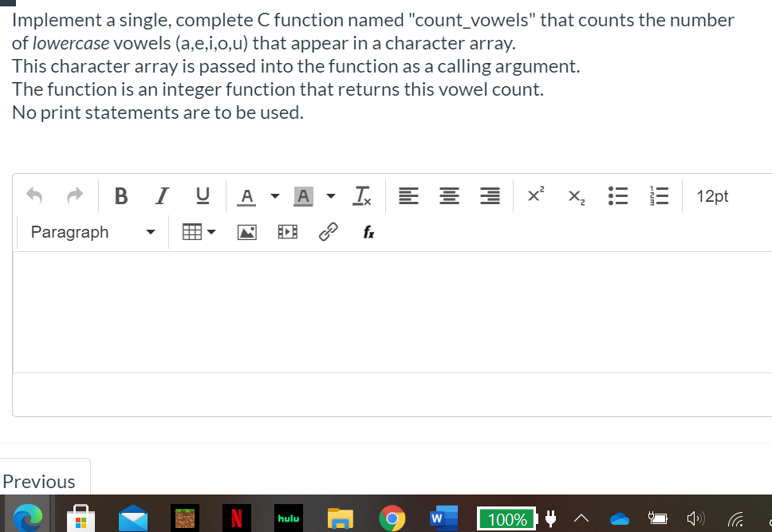The width and height of the screenshot is (772, 532).
Task: Click the Previous button
Action: coord(39,481)
